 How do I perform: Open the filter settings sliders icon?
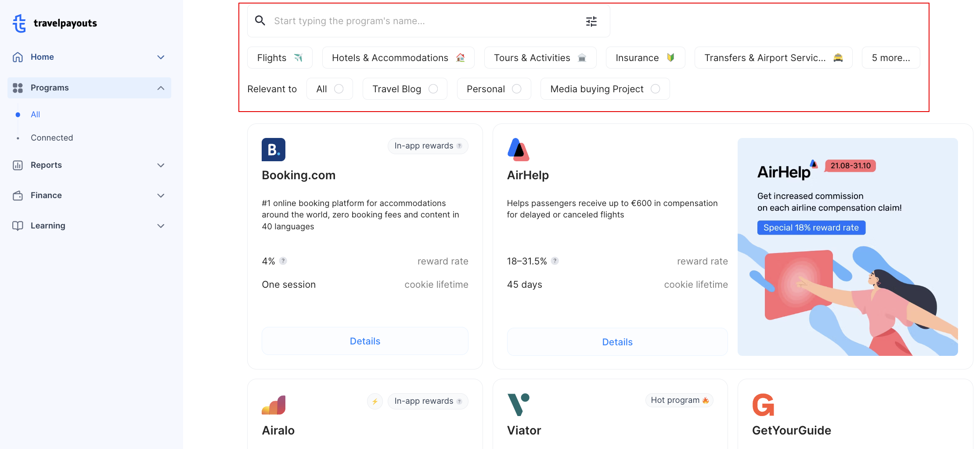point(591,21)
